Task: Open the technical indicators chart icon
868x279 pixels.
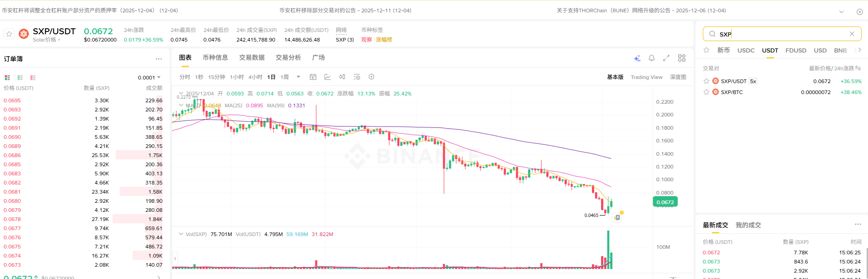Action: (328, 77)
